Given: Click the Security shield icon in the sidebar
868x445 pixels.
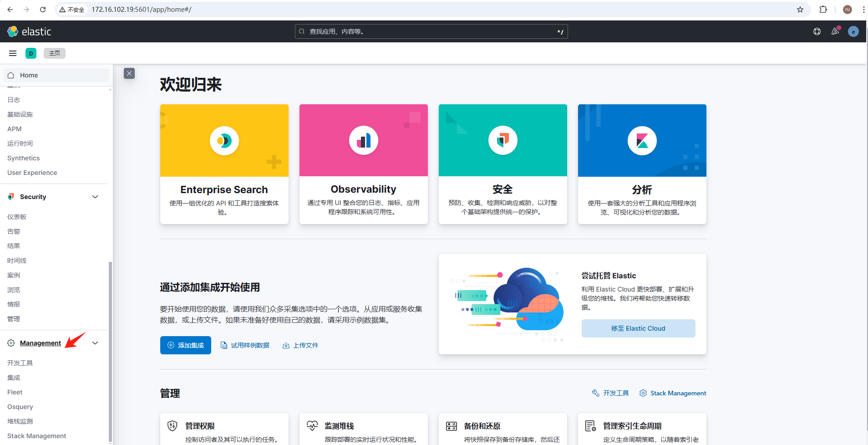Looking at the screenshot, I should [11, 197].
